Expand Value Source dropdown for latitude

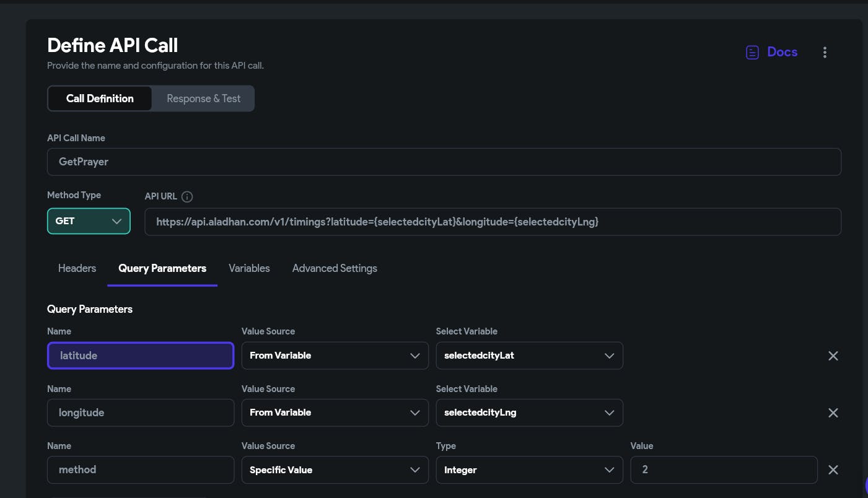(335, 356)
